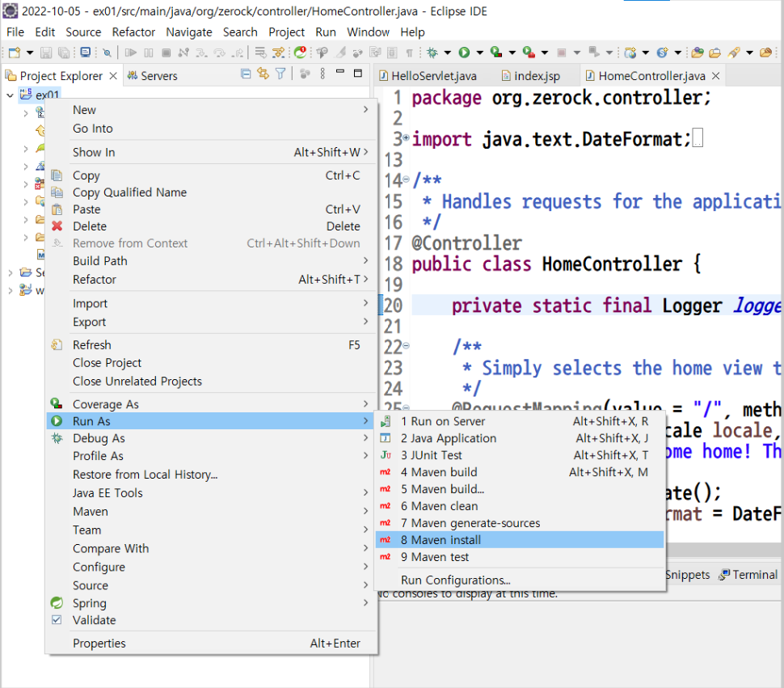784x688 pixels.
Task: Click the Save All toolbar icon
Action: coord(64,53)
